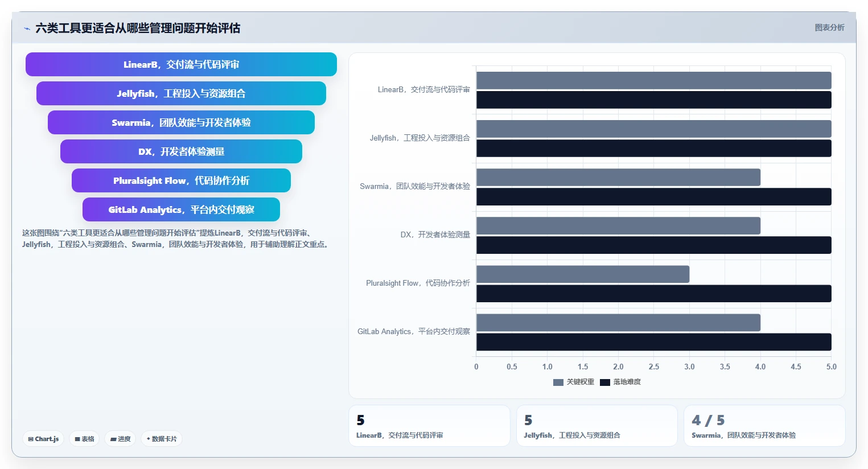868x469 pixels.
Task: Click the x-axis tick value 5.0
Action: [x=832, y=367]
